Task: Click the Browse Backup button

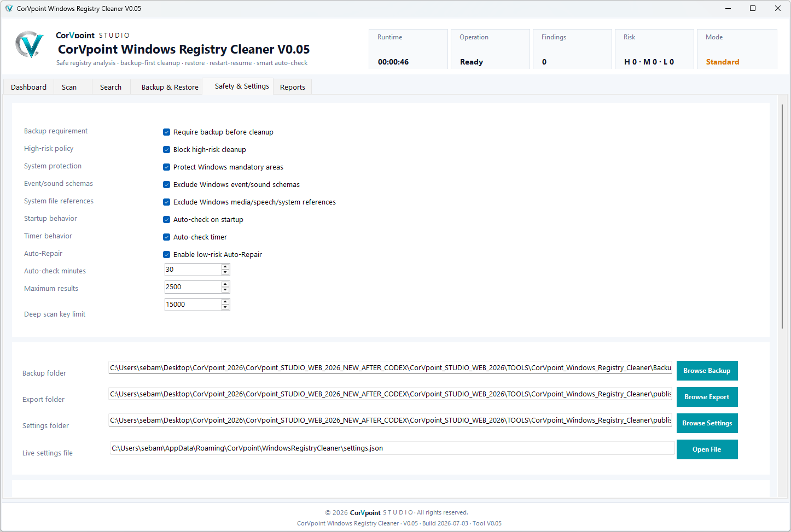Action: click(x=707, y=371)
